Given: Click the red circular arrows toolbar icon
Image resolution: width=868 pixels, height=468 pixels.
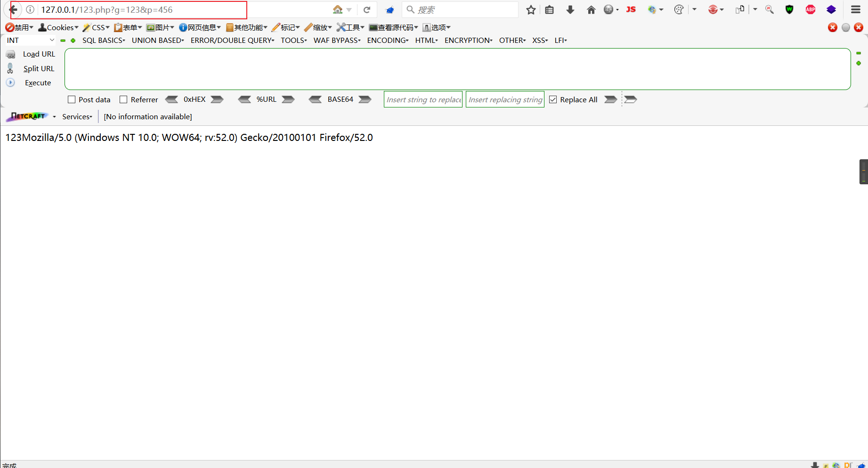Looking at the screenshot, I should coord(713,9).
